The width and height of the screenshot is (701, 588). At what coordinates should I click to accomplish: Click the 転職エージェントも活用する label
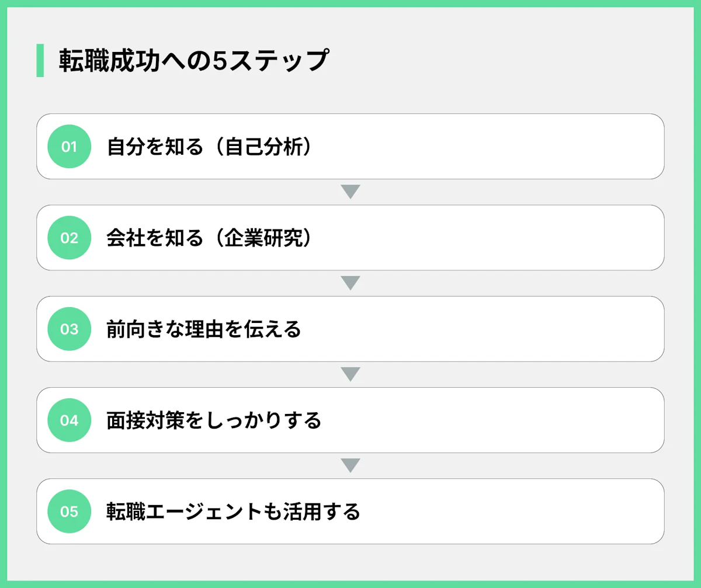[x=233, y=512]
